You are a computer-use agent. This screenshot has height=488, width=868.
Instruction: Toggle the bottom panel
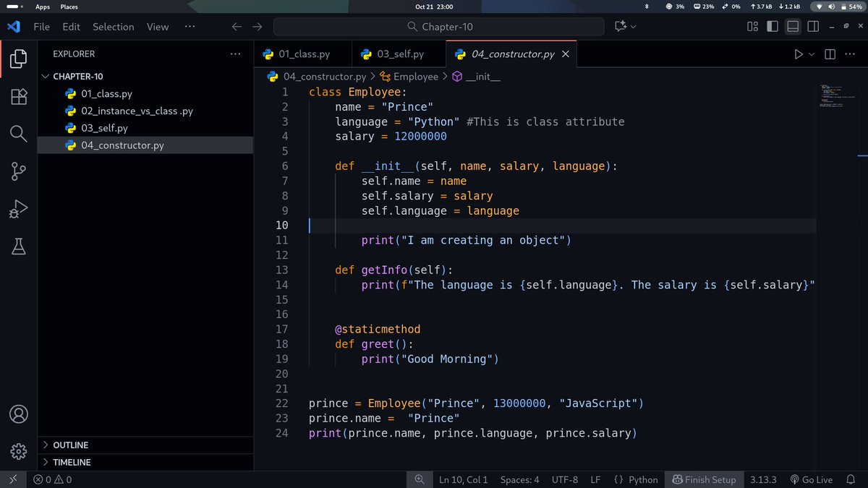pos(793,27)
